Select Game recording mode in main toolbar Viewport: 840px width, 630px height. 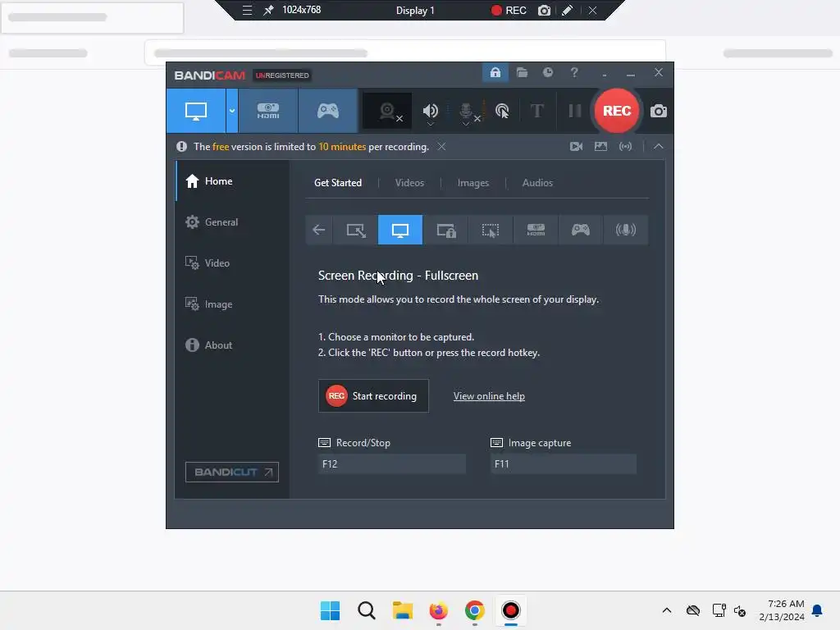[x=328, y=111]
